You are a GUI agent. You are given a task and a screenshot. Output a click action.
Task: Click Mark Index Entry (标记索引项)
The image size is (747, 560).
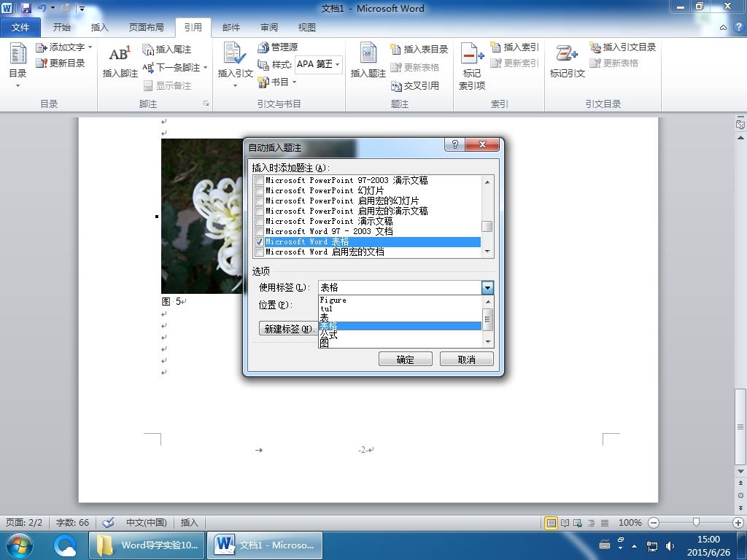[x=472, y=66]
